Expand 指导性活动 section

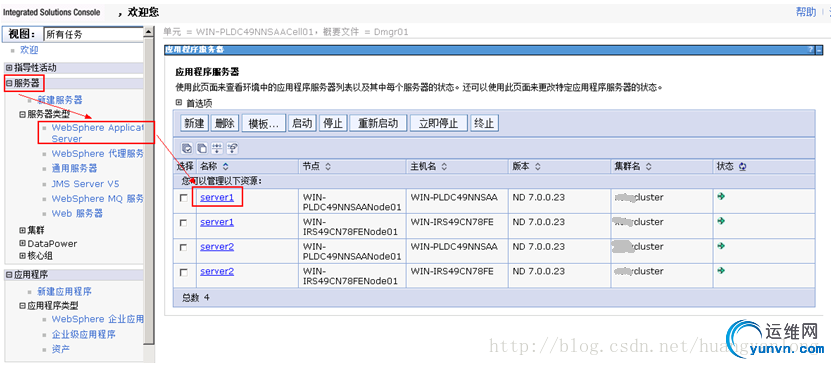[9, 68]
